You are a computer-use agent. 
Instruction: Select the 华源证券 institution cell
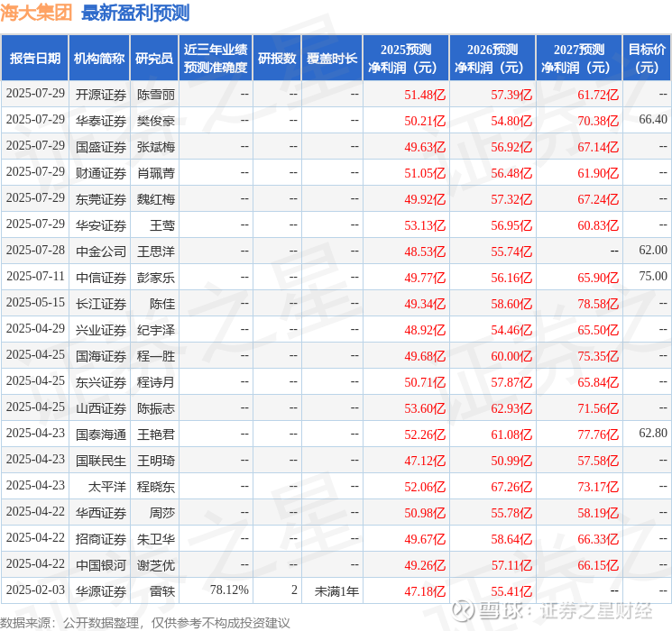click(101, 591)
